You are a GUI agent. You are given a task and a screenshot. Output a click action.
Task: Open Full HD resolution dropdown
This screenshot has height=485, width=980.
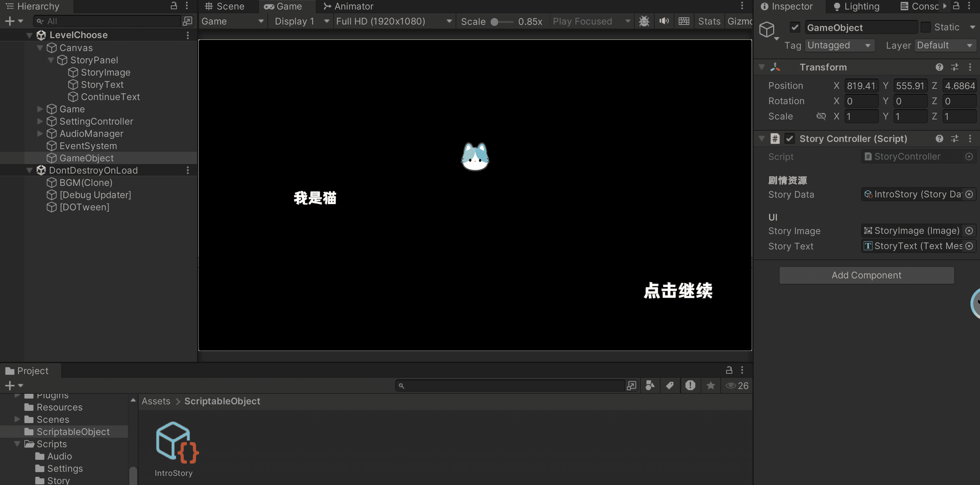coord(393,21)
